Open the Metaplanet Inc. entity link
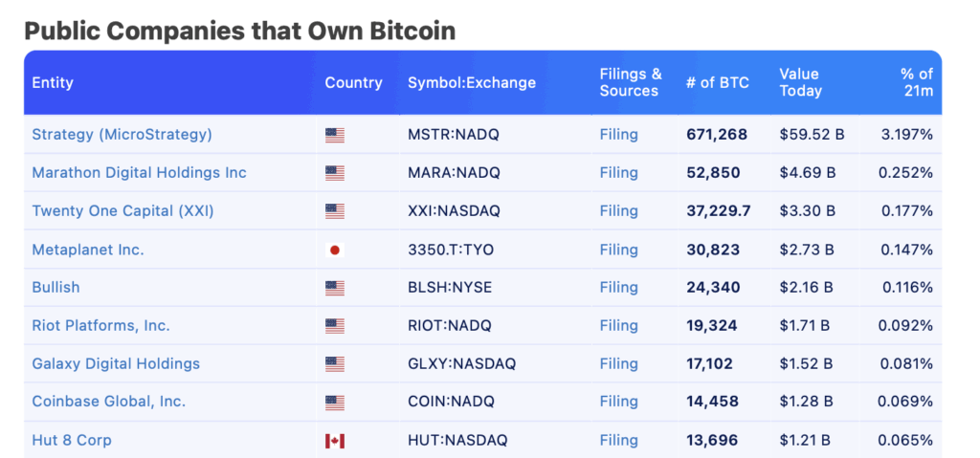The height and width of the screenshot is (458, 980). tap(88, 250)
